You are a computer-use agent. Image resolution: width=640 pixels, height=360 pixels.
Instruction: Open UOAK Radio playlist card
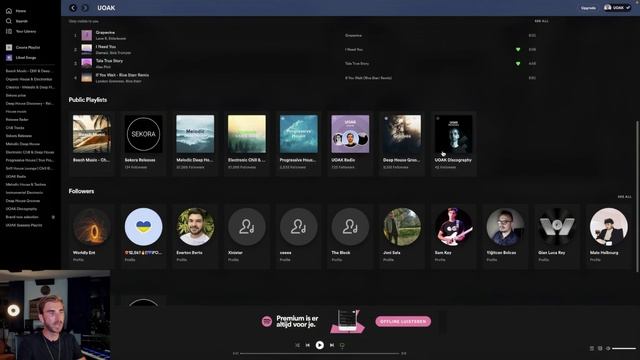pos(350,143)
